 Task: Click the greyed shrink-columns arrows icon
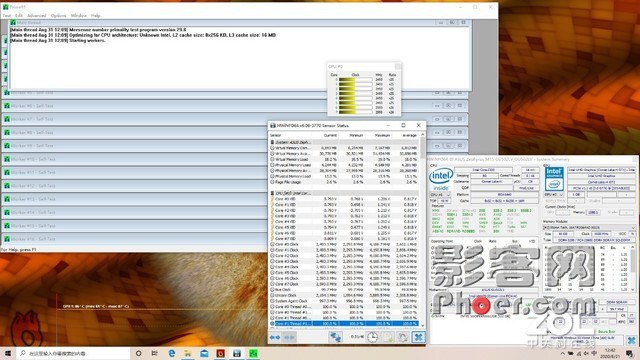[x=289, y=337]
